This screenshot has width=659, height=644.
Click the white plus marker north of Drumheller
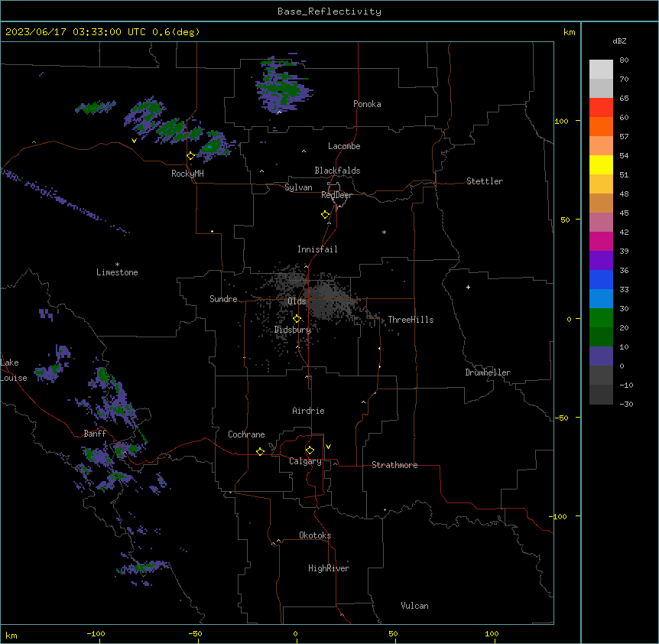[468, 287]
